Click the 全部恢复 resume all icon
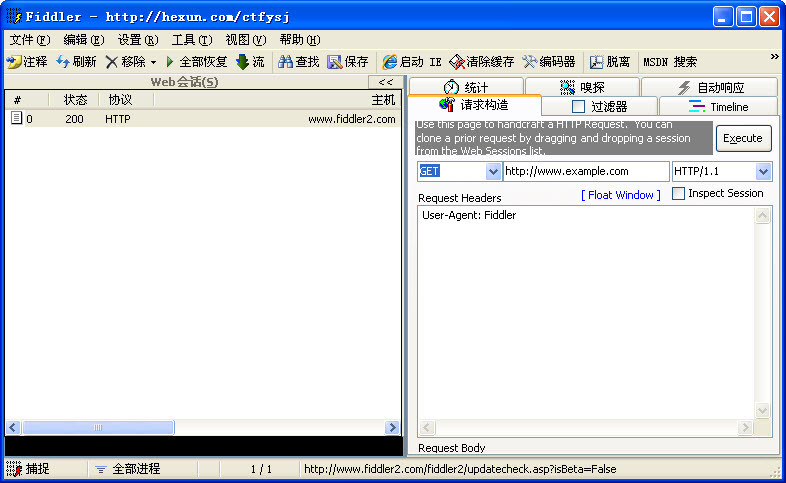This screenshot has width=786, height=483. pyautogui.click(x=169, y=62)
